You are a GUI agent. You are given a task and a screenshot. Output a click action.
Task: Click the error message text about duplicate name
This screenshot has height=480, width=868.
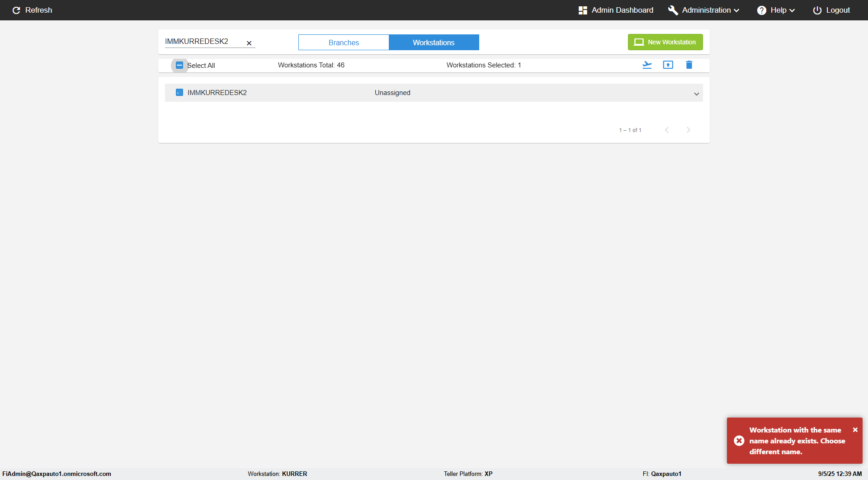click(797, 441)
